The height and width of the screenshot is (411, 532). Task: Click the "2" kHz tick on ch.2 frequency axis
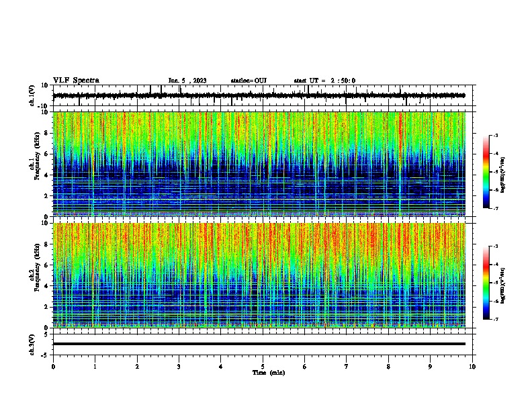pyautogui.click(x=47, y=307)
